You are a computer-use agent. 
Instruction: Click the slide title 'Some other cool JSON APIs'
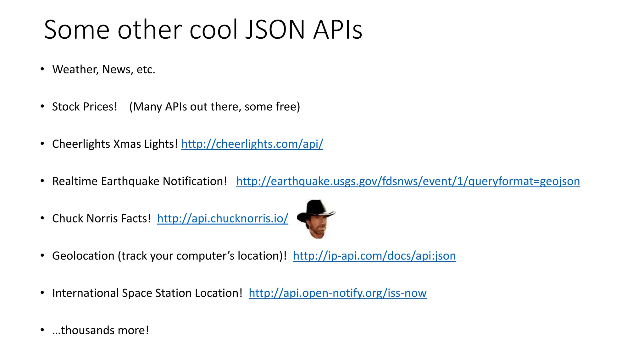pos(203,30)
